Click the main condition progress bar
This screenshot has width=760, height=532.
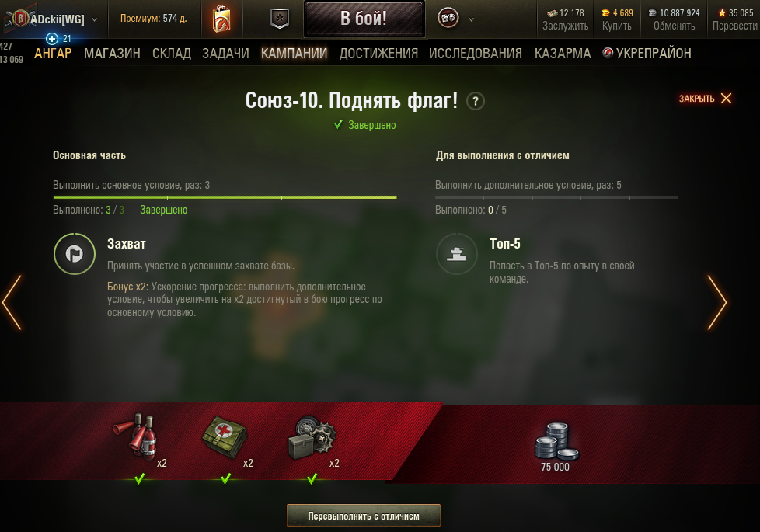[225, 198]
